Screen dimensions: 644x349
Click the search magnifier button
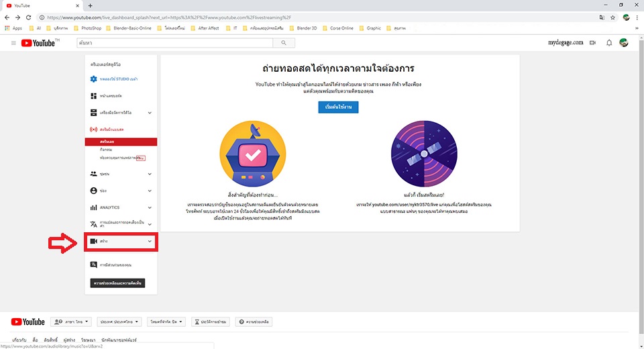[284, 43]
